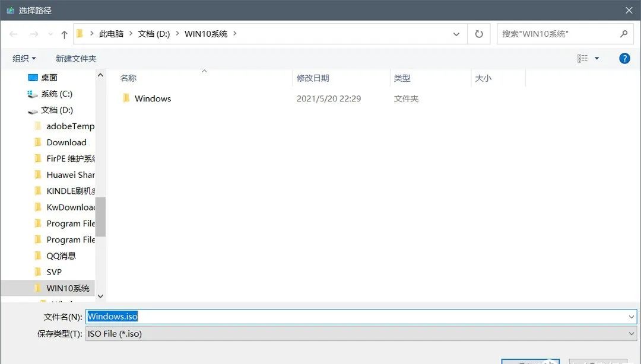Open the recent locations dropdown arrow
This screenshot has width=641, height=364.
click(x=50, y=34)
